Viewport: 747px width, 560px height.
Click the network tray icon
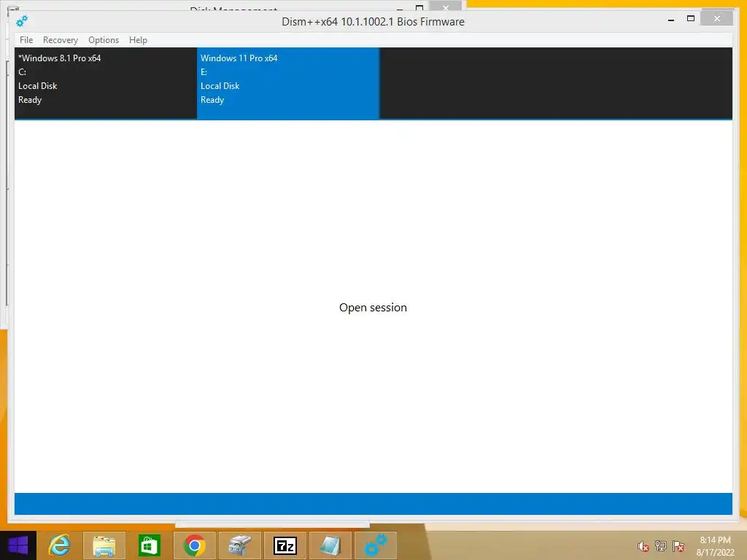click(661, 545)
